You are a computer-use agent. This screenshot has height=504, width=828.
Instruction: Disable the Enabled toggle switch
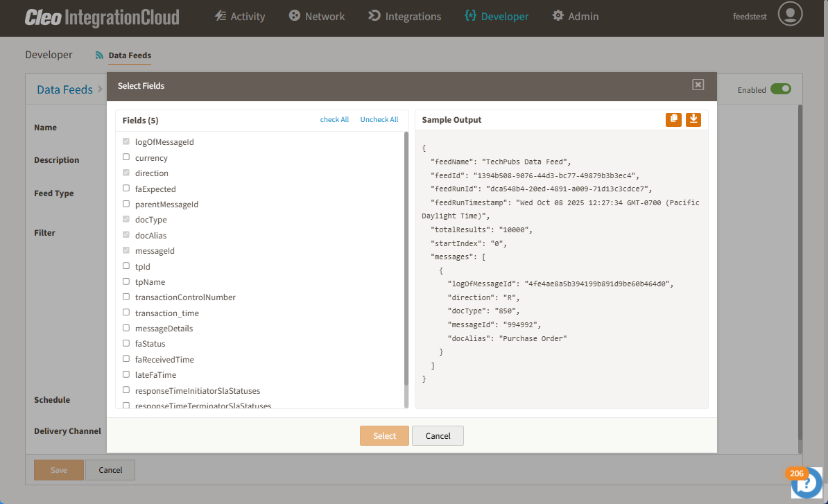point(781,89)
